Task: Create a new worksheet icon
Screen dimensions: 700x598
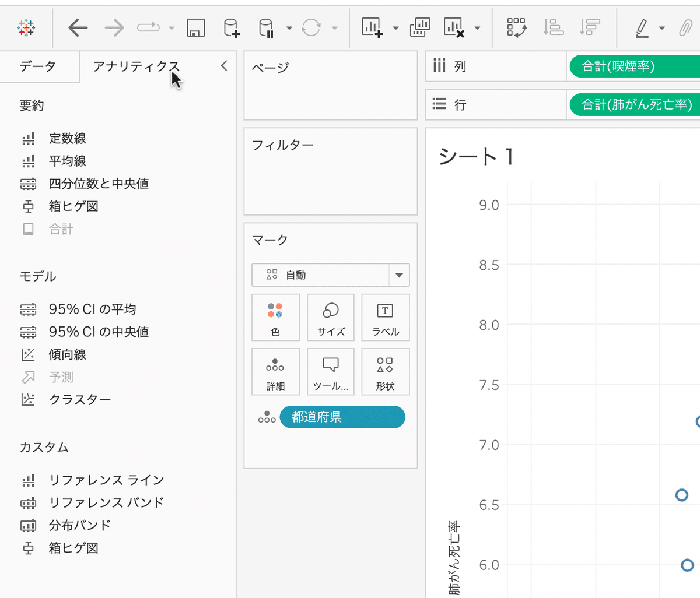Action: (x=372, y=27)
